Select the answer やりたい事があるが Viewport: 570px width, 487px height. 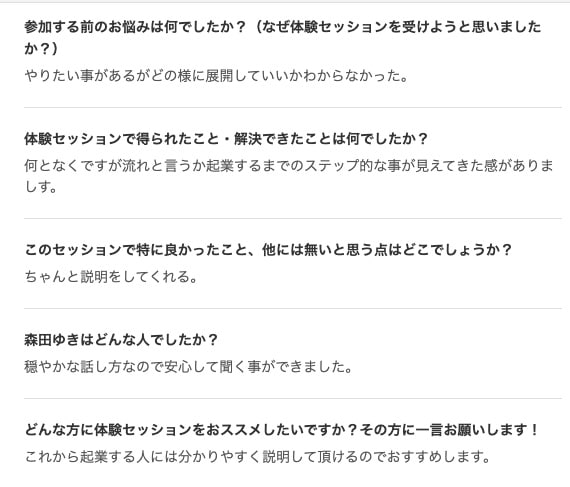pyautogui.click(x=216, y=76)
